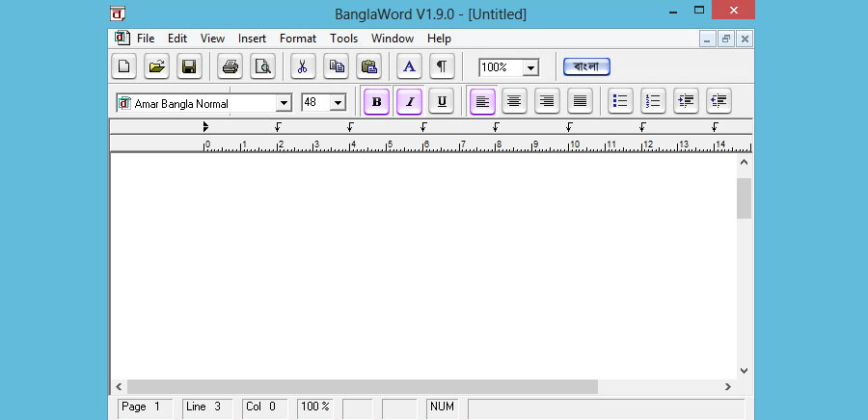Viewport: 868px width, 420px height.
Task: Switch keyboard language with the Bangla button
Action: click(x=586, y=66)
